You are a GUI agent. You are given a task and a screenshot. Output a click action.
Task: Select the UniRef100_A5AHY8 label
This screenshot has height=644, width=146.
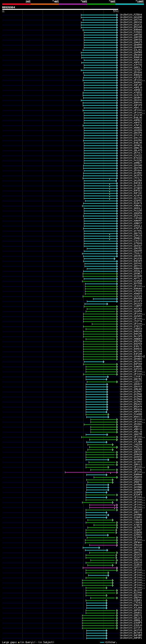(x=131, y=477)
